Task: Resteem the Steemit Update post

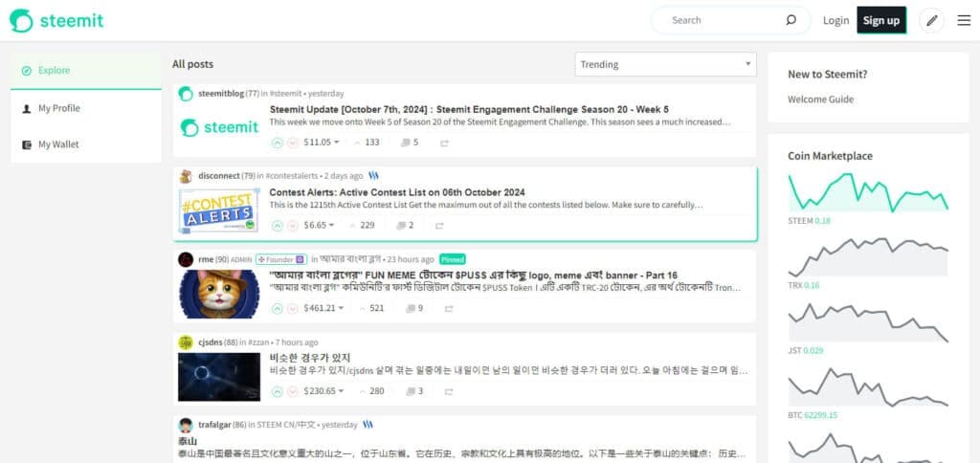Action: coord(444,143)
